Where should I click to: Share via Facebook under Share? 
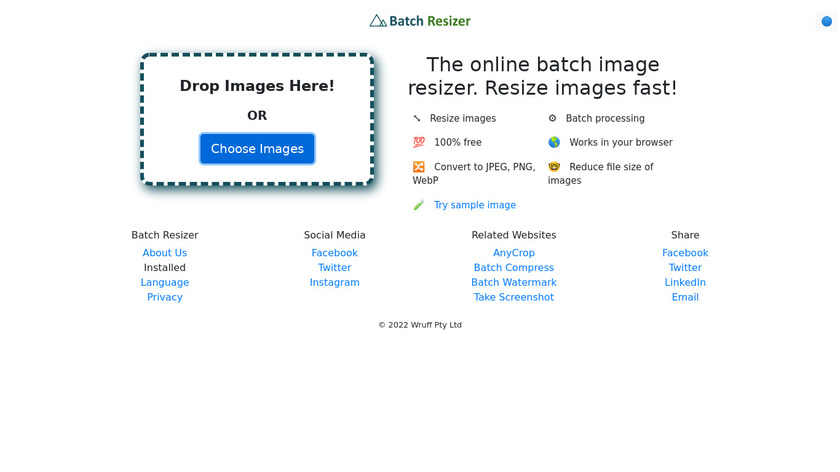(x=685, y=253)
